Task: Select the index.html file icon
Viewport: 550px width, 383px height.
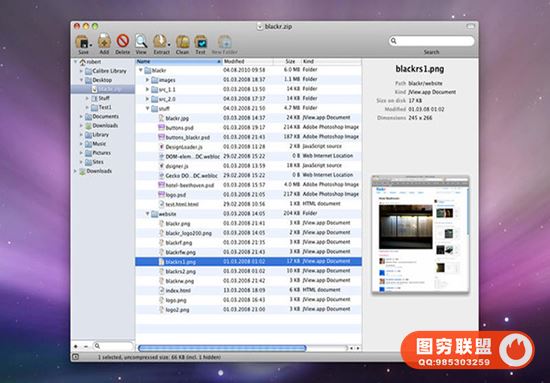Action: pos(161,290)
